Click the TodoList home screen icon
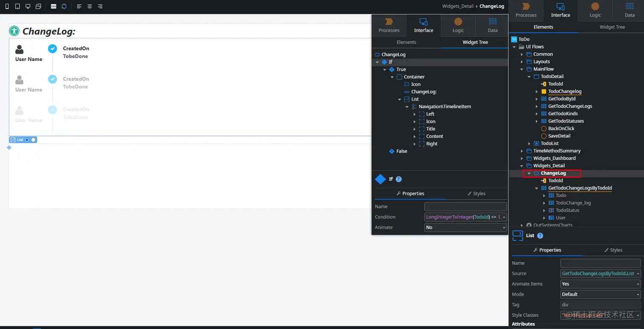Viewport: 644px width, 329px height. (536, 143)
